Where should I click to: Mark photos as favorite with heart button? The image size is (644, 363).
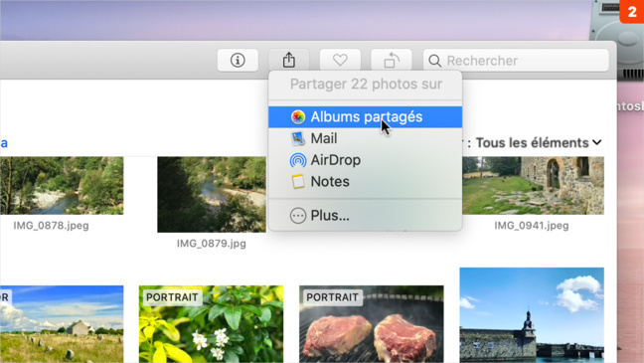pyautogui.click(x=340, y=61)
